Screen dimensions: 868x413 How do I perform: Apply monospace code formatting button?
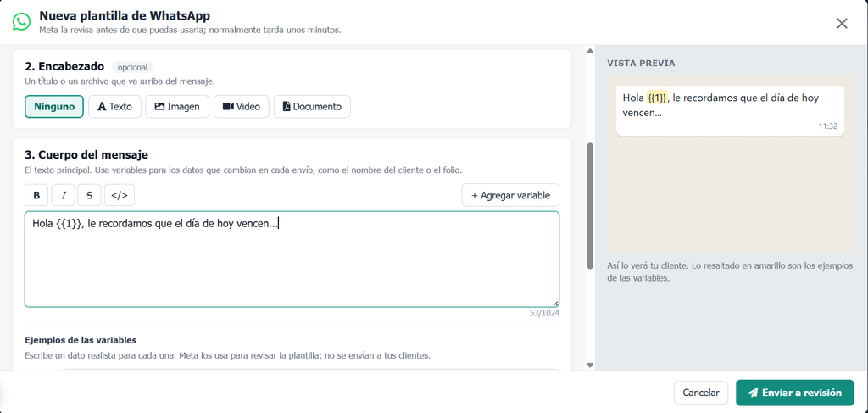click(119, 195)
